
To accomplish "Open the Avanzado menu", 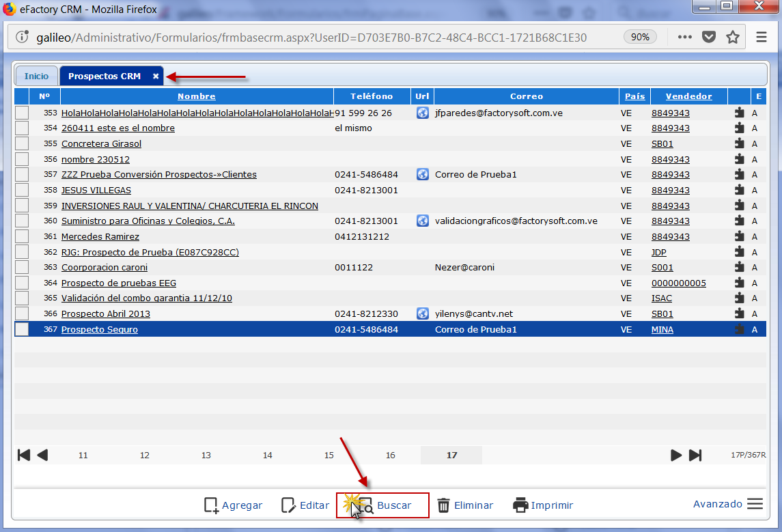I will 727,504.
